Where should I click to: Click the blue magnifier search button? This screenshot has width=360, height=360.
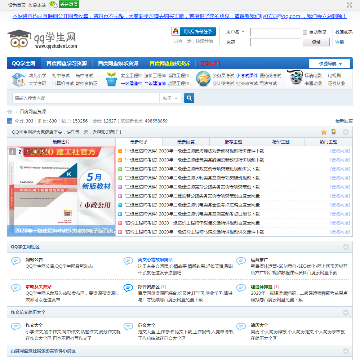tap(189, 98)
